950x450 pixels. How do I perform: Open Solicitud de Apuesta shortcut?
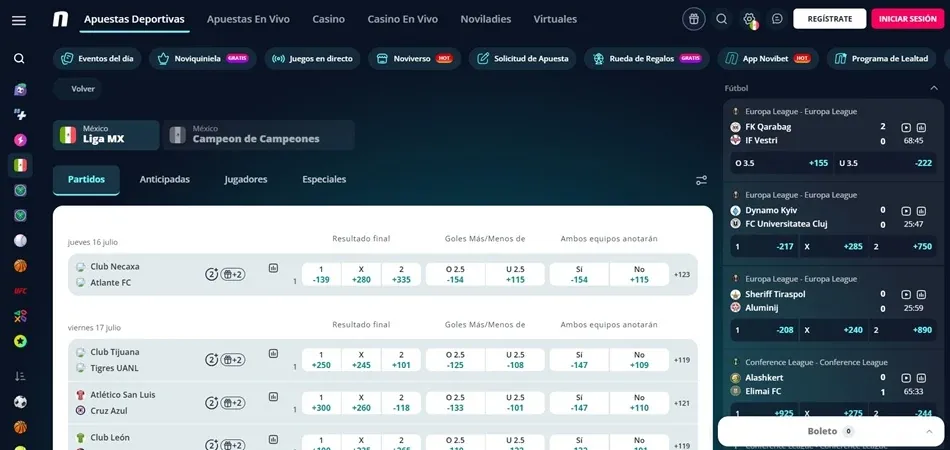tap(522, 59)
